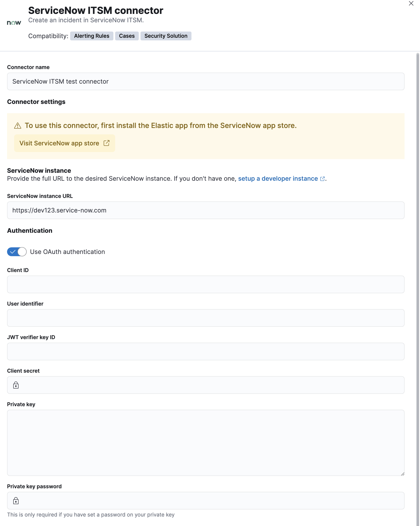
Task: Click the lock icon in Private key password field
Action: tap(16, 500)
